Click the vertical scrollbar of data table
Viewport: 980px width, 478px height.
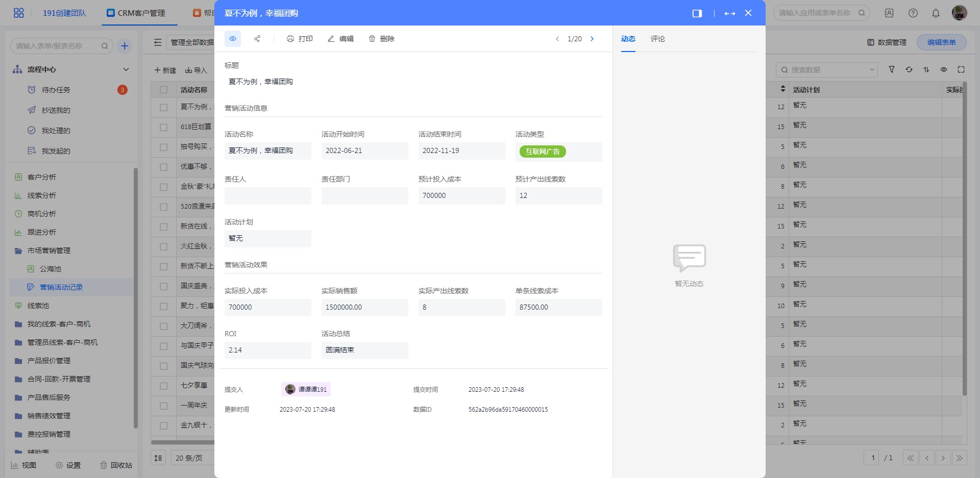(x=964, y=240)
